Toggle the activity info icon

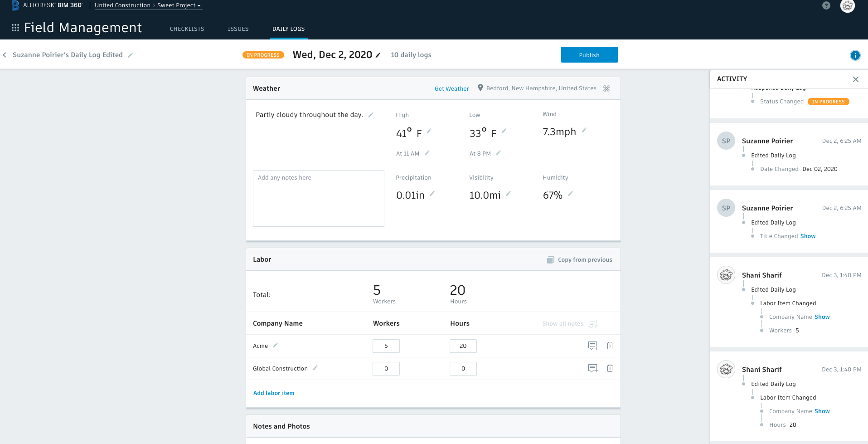click(x=855, y=55)
